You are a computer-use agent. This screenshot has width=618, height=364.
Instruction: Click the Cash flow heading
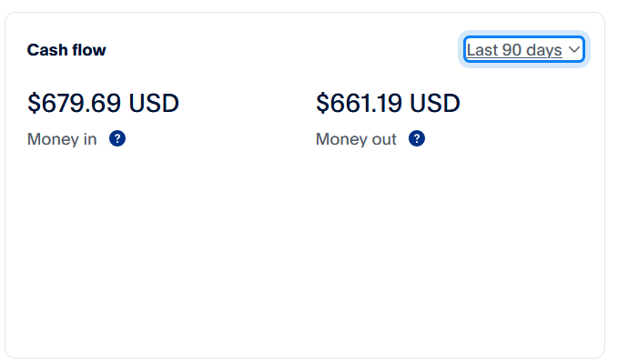pyautogui.click(x=66, y=50)
